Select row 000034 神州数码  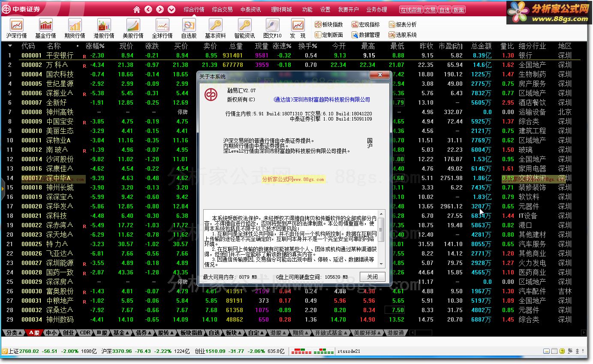point(293,319)
